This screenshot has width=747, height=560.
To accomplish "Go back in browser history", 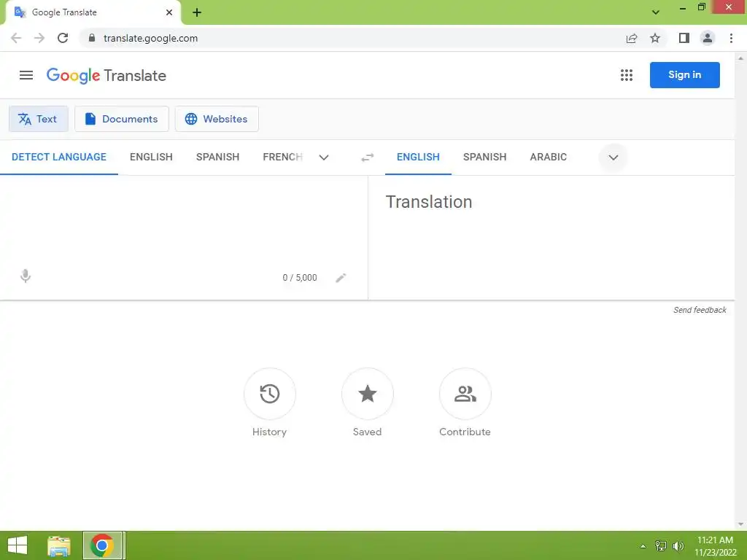I will (x=16, y=38).
